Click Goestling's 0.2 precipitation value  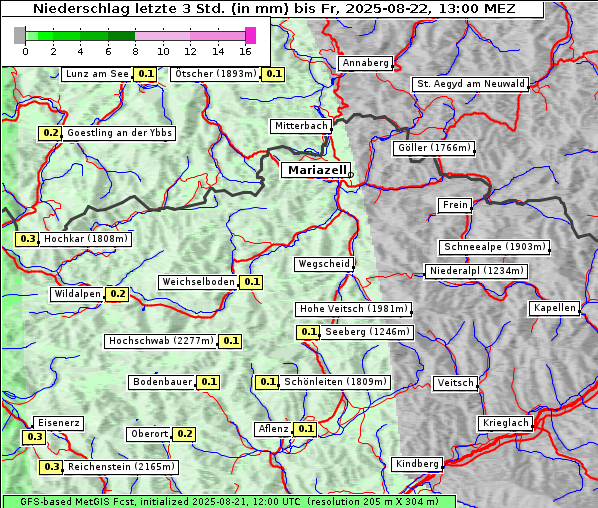tap(50, 133)
